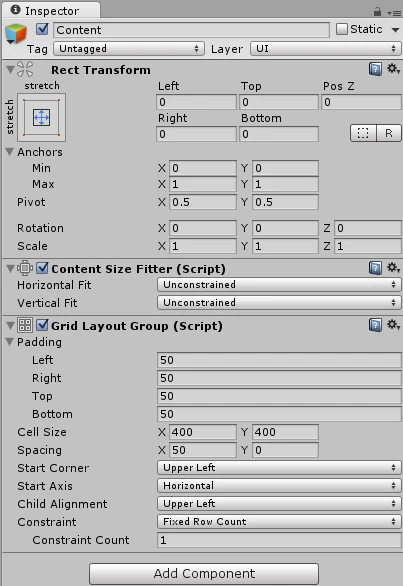The width and height of the screenshot is (403, 586).
Task: Click the Scale Z field
Action: 368,246
